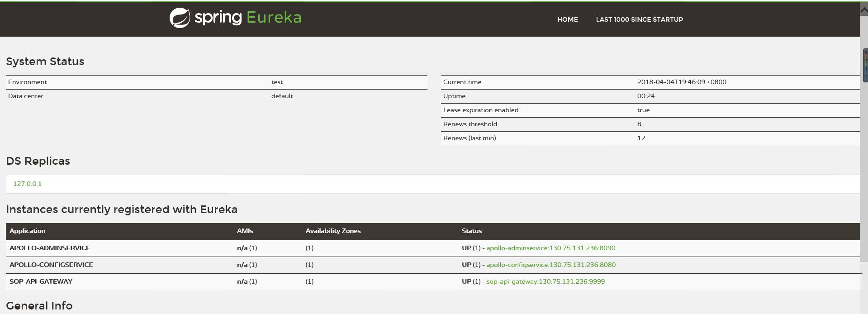
Task: Open the HOME menu item
Action: (x=567, y=19)
